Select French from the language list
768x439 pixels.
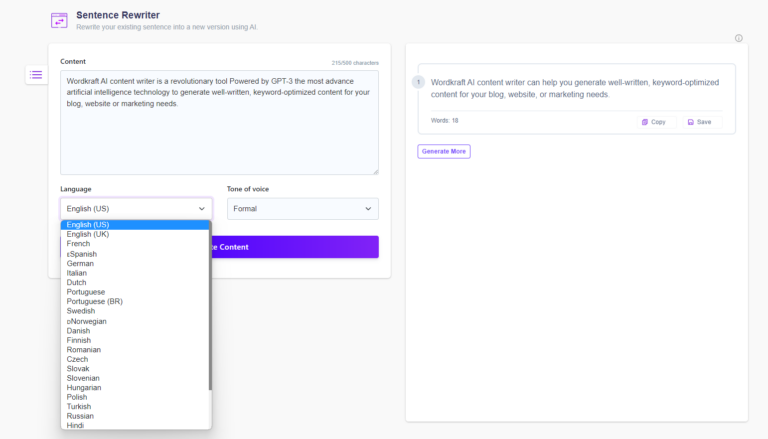pyautogui.click(x=78, y=244)
